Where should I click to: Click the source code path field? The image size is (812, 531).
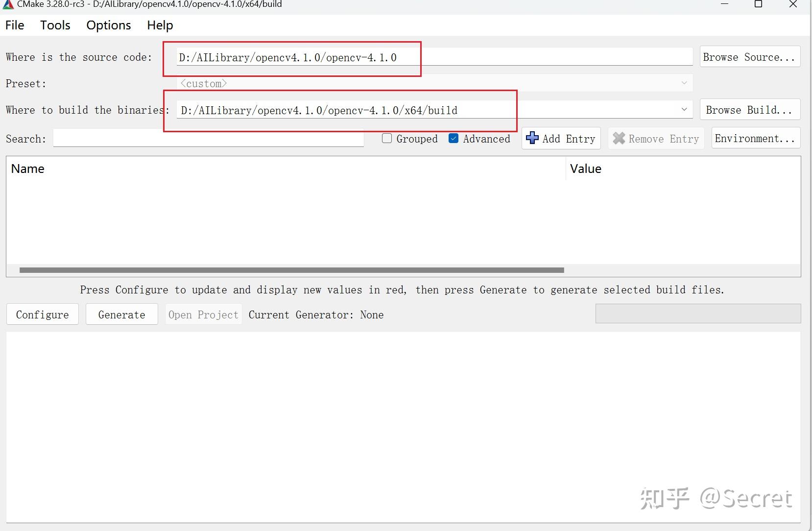click(434, 57)
